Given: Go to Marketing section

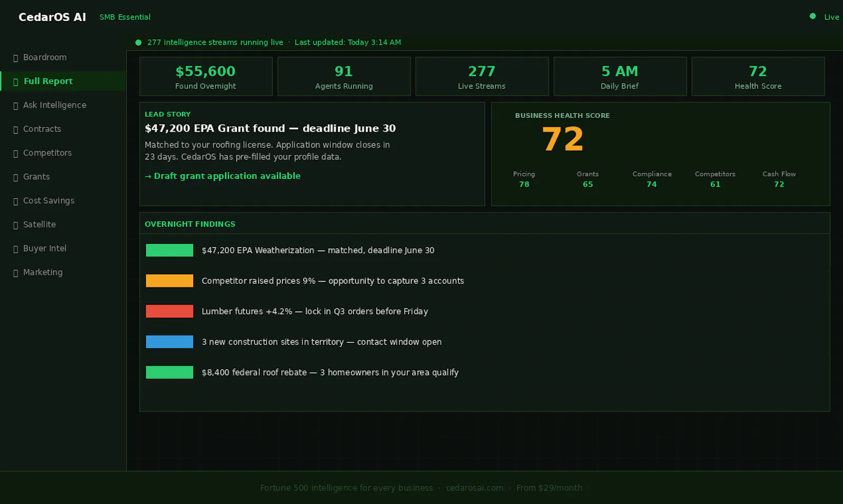Looking at the screenshot, I should point(63,272).
